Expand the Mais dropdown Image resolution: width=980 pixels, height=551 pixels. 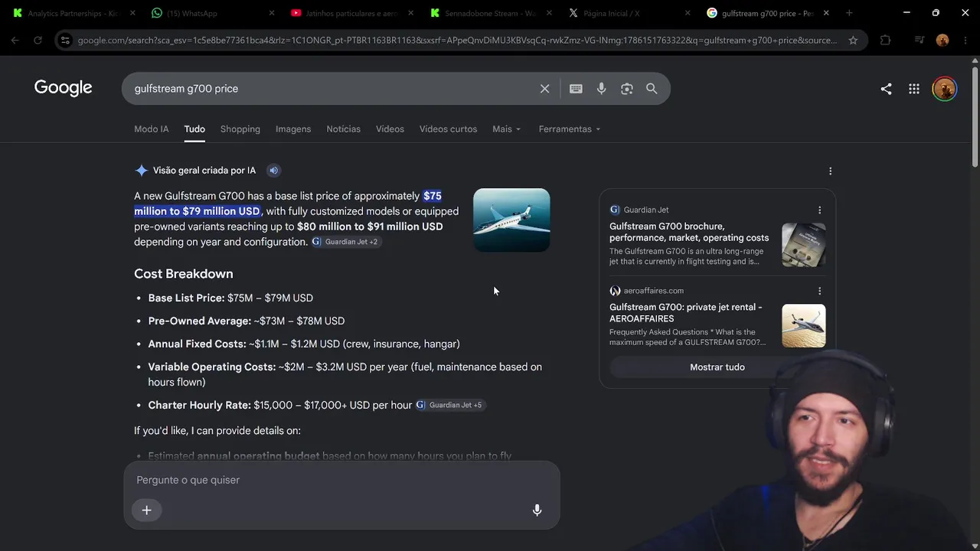tap(507, 129)
